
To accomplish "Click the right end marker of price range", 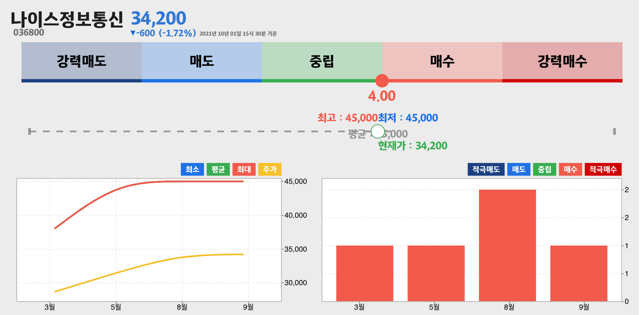I will tap(614, 131).
